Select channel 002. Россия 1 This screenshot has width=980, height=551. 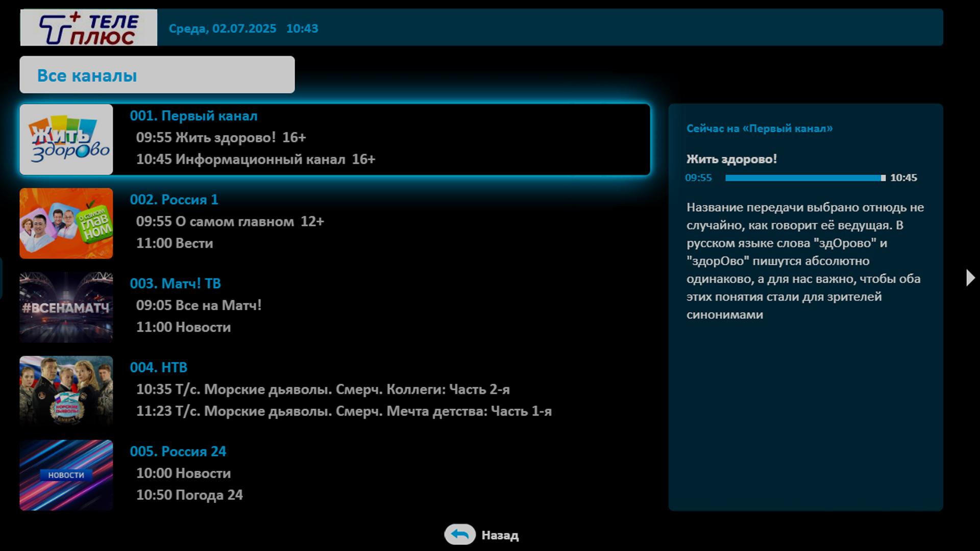pos(174,199)
